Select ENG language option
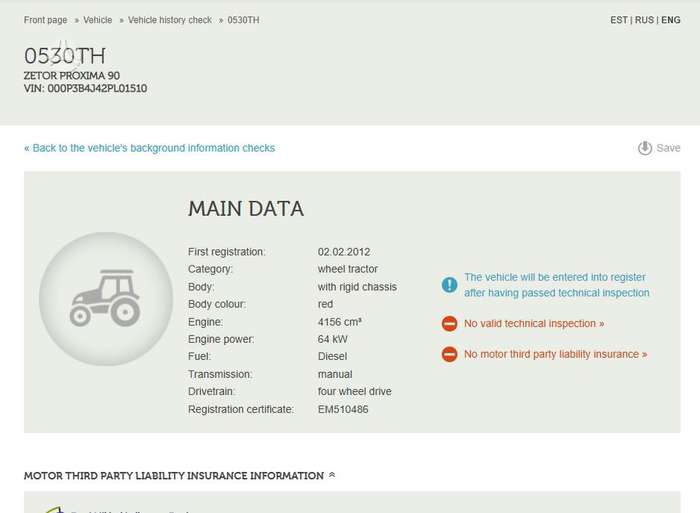This screenshot has height=513, width=700. [671, 20]
